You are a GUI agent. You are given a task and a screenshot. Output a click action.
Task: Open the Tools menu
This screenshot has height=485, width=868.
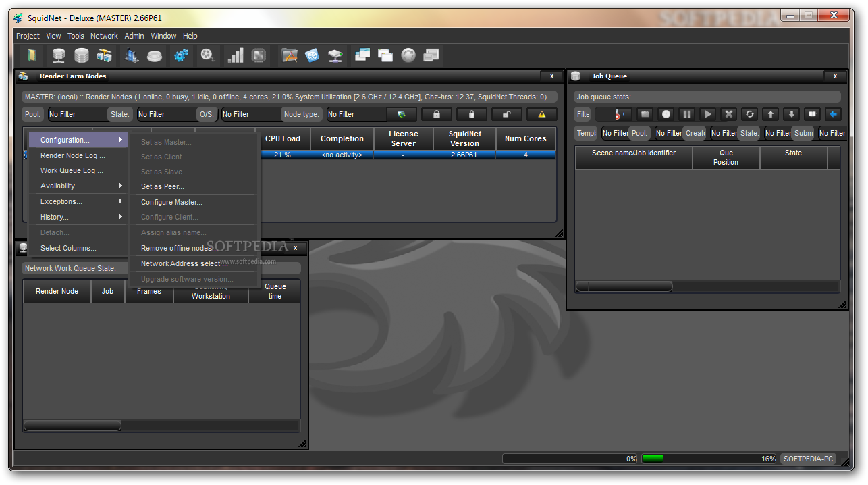pyautogui.click(x=76, y=36)
